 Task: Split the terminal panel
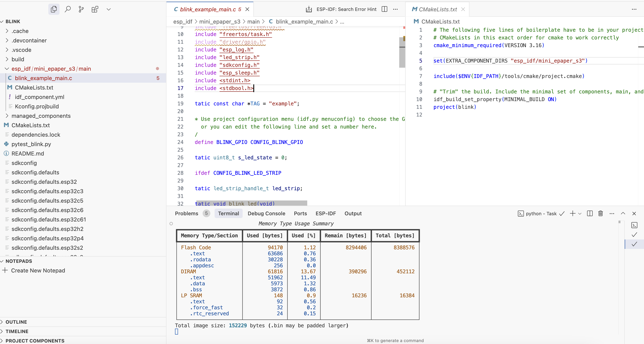click(590, 213)
